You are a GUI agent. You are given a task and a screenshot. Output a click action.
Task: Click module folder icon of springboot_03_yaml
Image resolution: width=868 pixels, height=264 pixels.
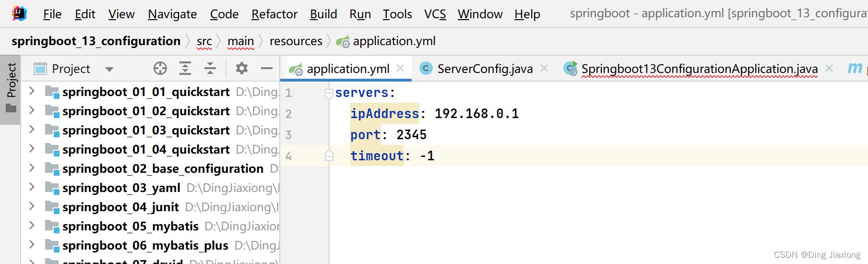tap(52, 188)
